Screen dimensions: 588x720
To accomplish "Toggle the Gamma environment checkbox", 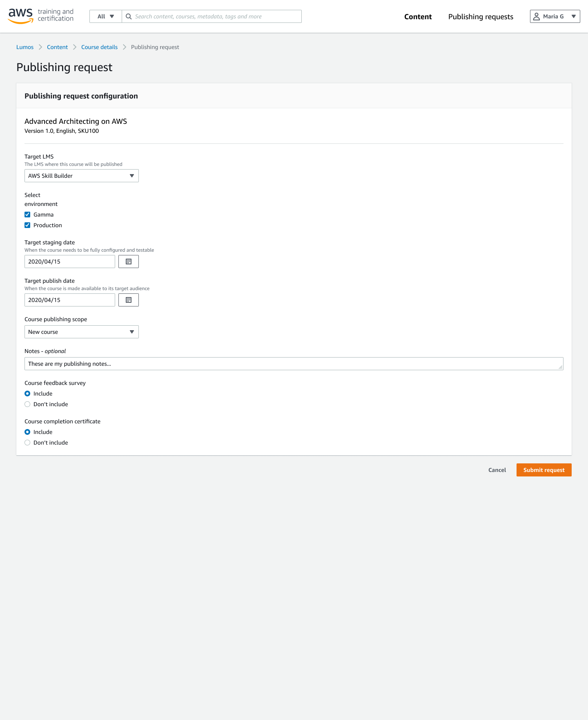I will click(x=27, y=215).
